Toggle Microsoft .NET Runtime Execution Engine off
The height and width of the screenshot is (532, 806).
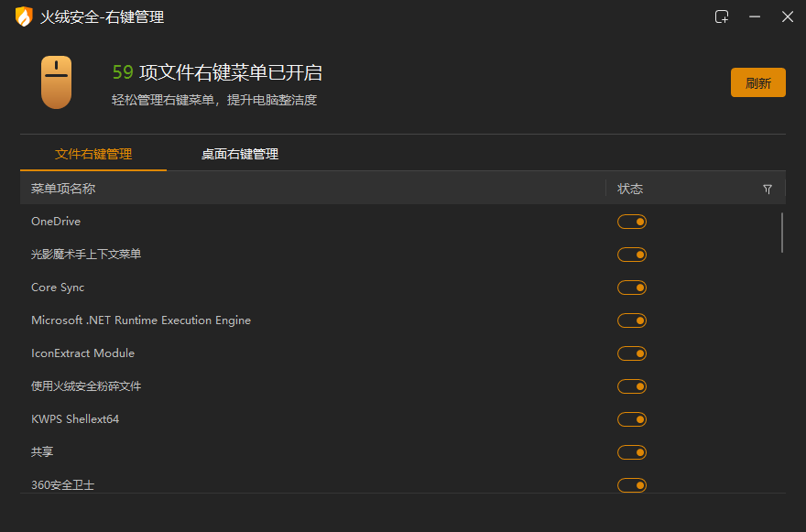(631, 320)
